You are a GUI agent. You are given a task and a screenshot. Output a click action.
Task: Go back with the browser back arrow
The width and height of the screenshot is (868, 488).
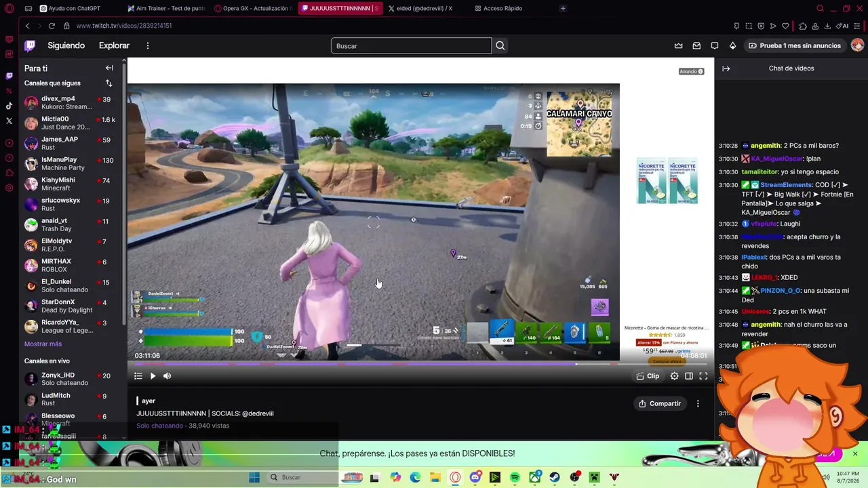[x=27, y=26]
